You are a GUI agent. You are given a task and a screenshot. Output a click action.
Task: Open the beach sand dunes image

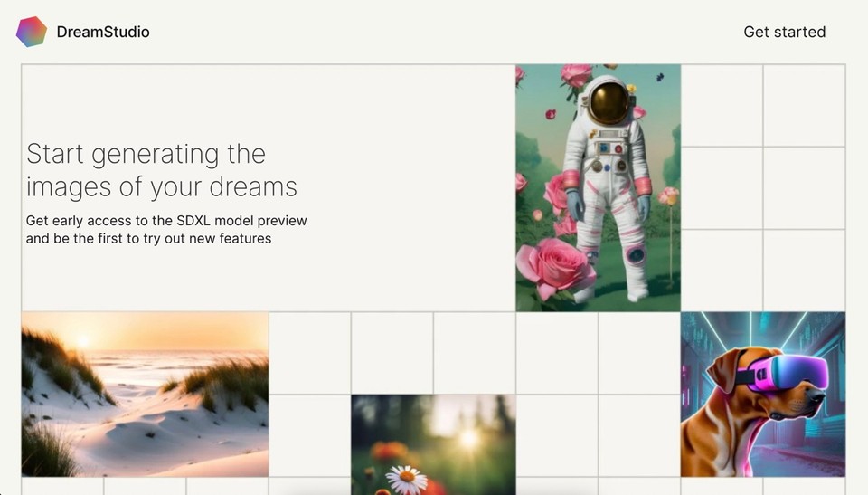coord(145,395)
